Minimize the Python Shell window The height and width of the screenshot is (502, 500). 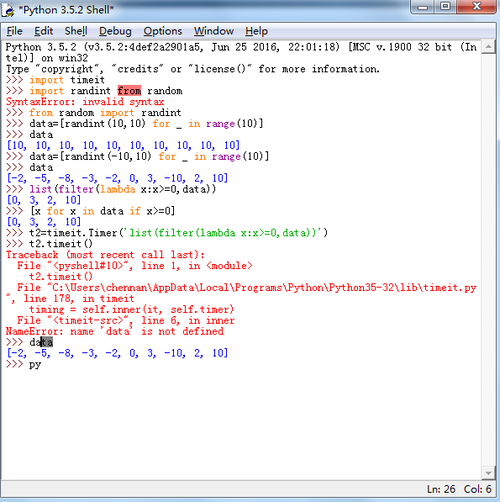click(423, 7)
